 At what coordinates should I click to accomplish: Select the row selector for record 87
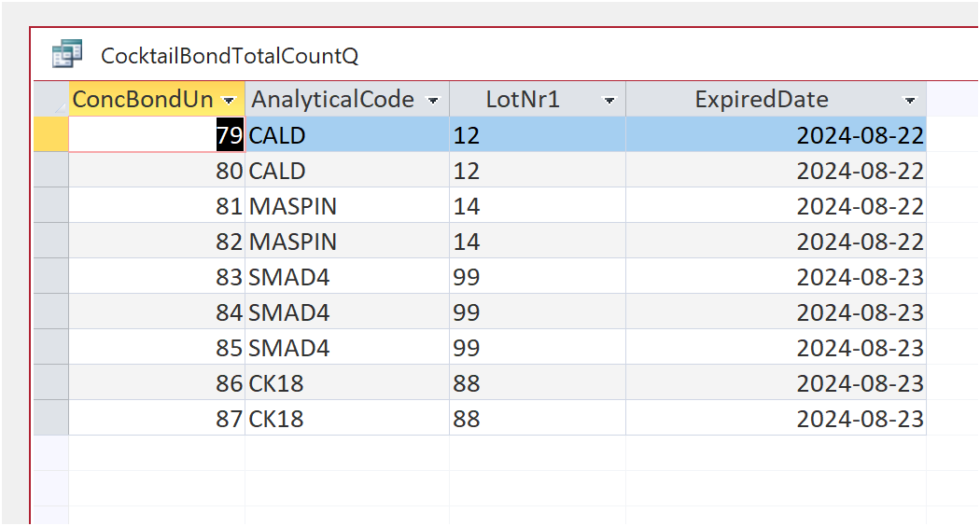pos(51,418)
